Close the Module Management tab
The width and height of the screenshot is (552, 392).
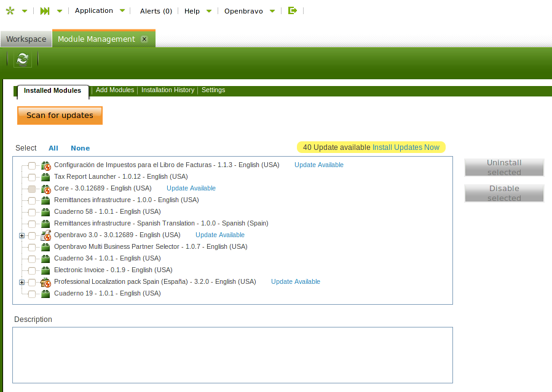coord(144,39)
